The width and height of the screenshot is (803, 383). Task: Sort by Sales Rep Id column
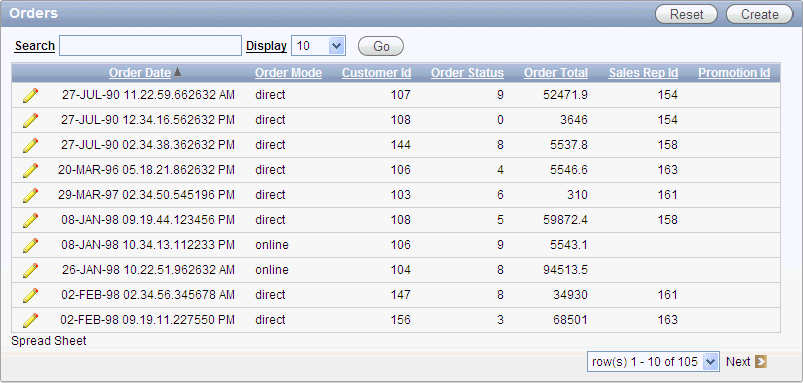[x=643, y=73]
